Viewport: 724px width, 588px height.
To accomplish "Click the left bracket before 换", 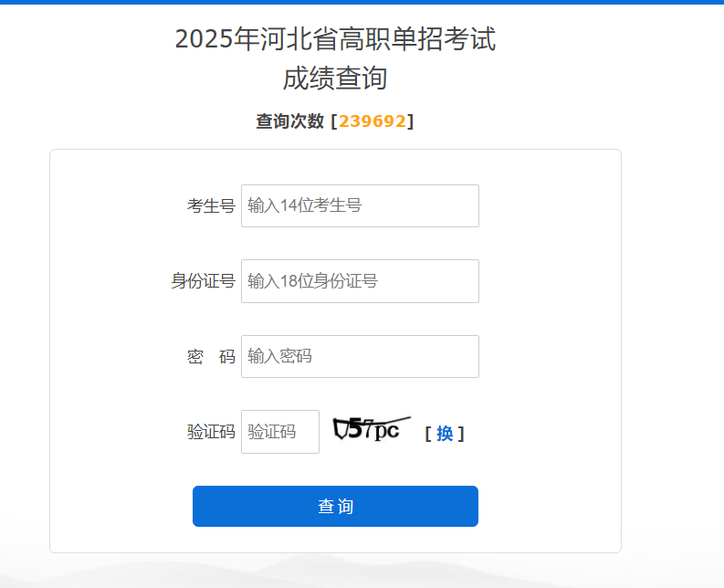I will click(x=428, y=435).
